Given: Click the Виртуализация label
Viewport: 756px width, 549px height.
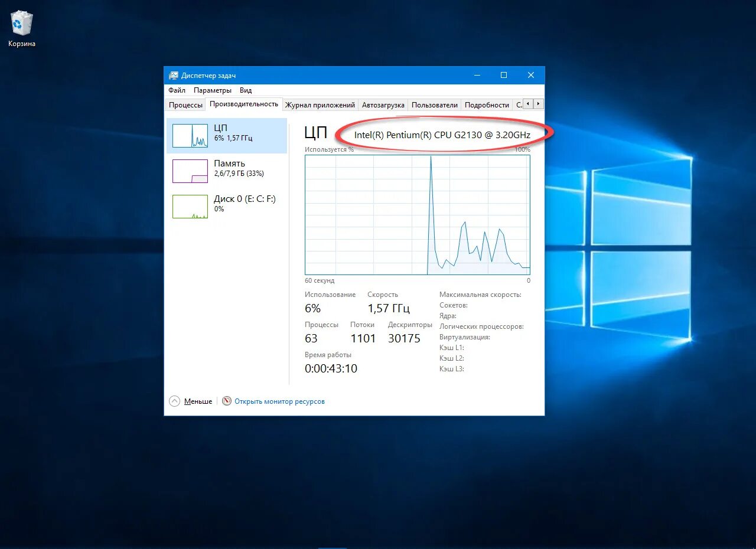Looking at the screenshot, I should [465, 337].
